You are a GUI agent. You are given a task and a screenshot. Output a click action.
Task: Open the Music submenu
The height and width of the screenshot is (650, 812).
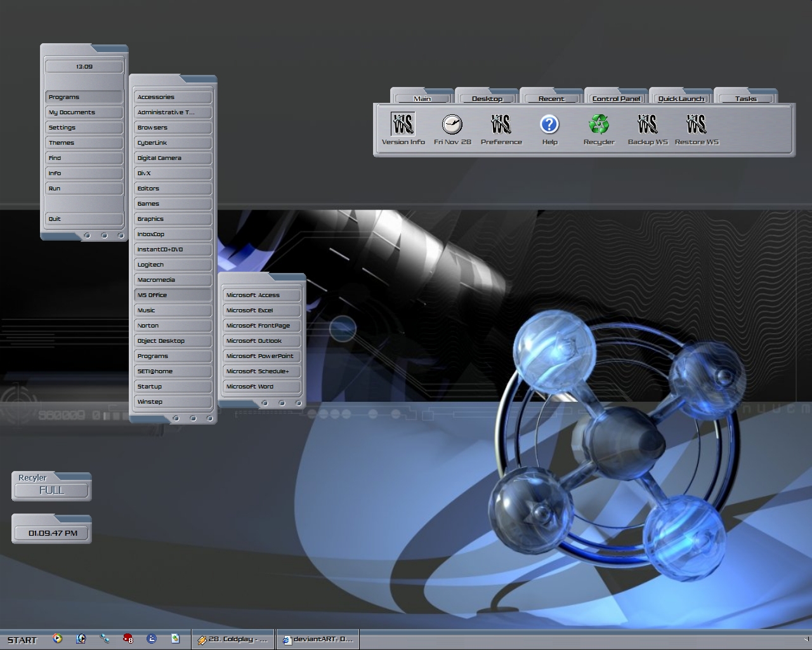coord(173,310)
